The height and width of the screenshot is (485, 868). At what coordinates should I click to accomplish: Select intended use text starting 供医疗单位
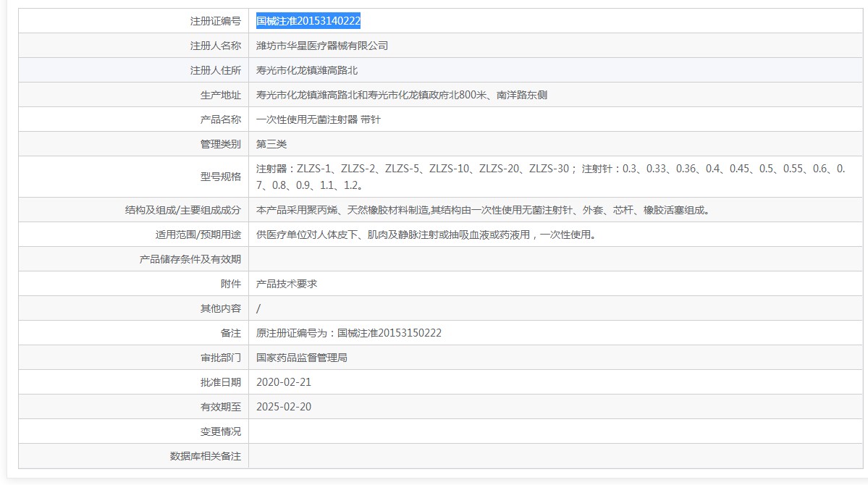[426, 235]
